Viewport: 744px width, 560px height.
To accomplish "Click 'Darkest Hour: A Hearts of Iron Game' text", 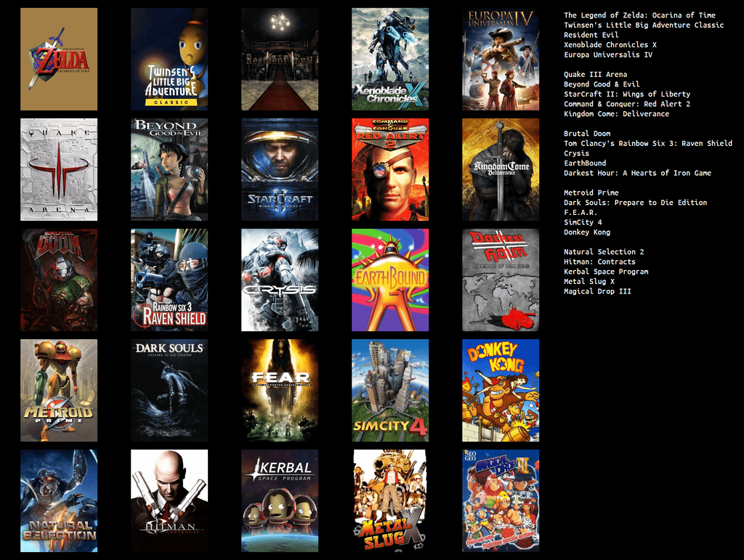I will tap(638, 173).
